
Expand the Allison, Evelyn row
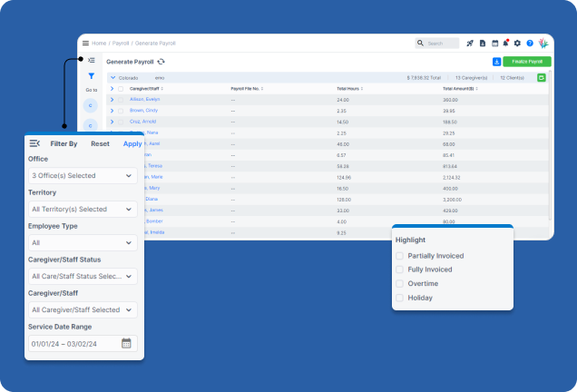[x=112, y=99]
